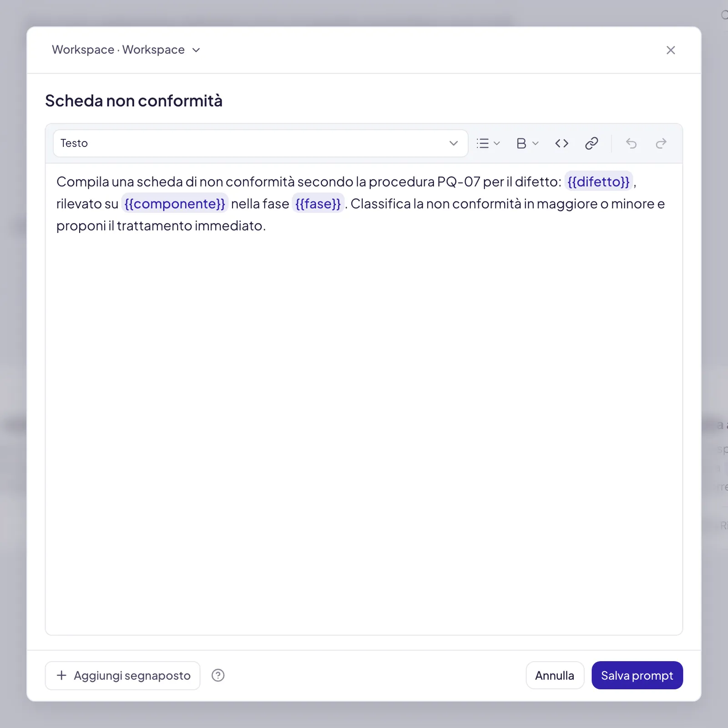Image resolution: width=728 pixels, height=728 pixels.
Task: Click the Scheda non conformità title
Action: click(134, 101)
